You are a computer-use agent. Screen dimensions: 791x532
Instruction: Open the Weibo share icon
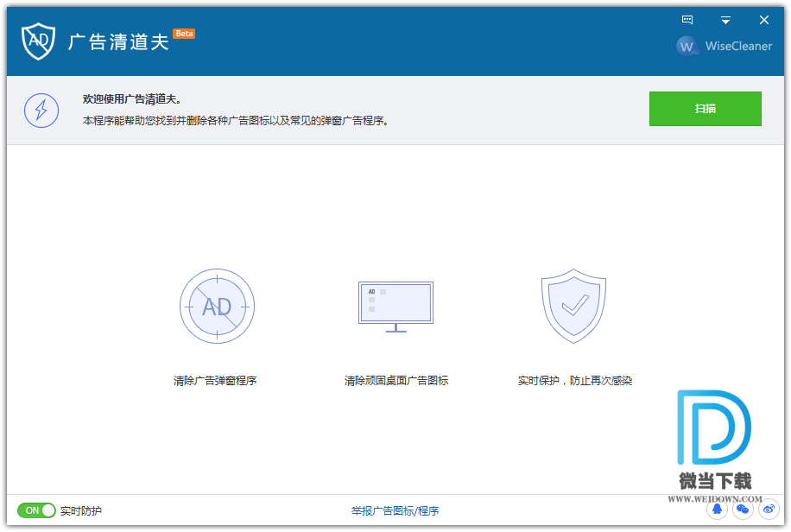click(x=769, y=510)
